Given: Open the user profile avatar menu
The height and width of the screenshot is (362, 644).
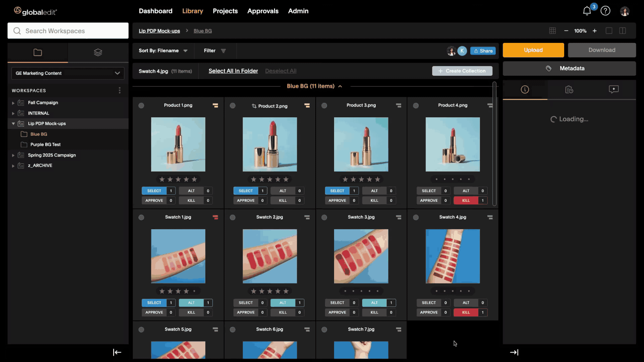Looking at the screenshot, I should (x=625, y=11).
